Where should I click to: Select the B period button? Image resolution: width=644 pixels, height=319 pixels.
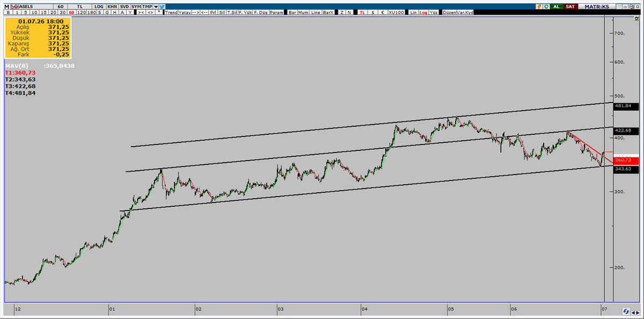click(8, 12)
